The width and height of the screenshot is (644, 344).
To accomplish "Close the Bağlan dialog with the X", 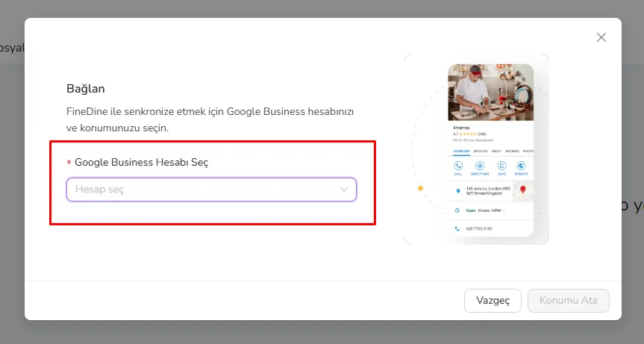I will (601, 37).
